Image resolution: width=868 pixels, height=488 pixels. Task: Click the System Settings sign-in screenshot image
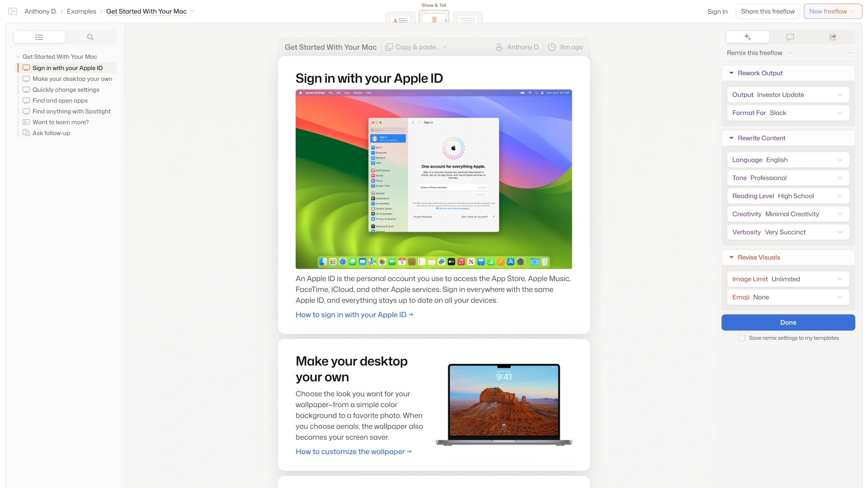click(434, 179)
